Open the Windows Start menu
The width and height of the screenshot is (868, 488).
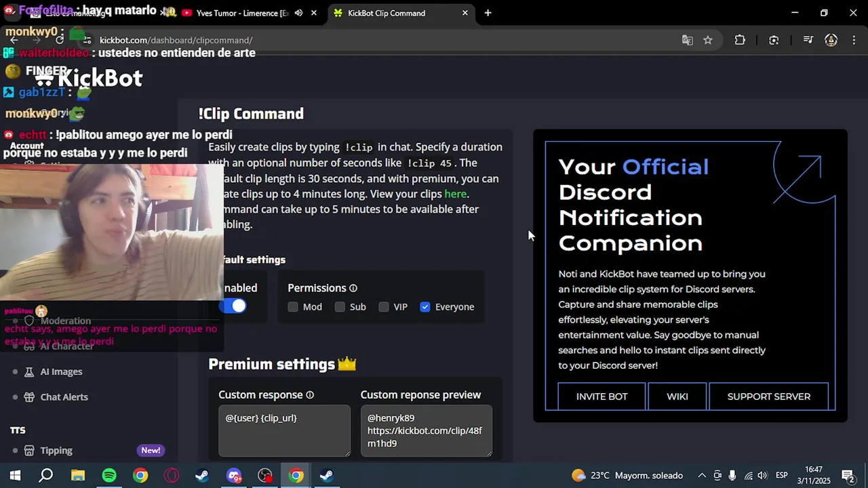pos(15,475)
